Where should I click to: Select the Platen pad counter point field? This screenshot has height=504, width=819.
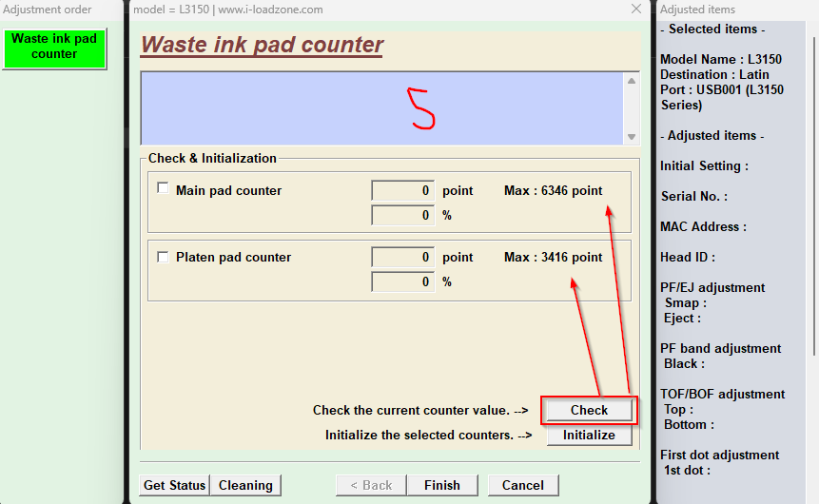click(x=402, y=258)
